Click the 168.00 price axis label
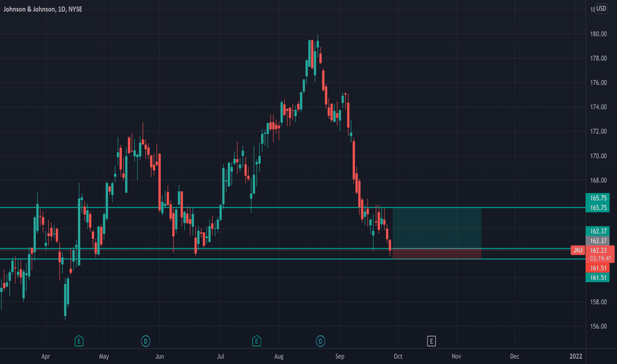617x364 pixels. click(x=598, y=180)
